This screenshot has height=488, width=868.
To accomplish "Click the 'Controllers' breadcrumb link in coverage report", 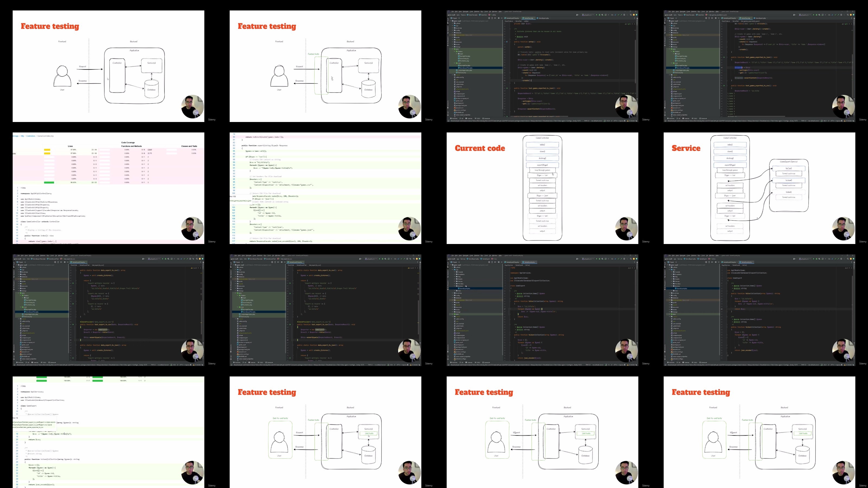I will tap(31, 136).
